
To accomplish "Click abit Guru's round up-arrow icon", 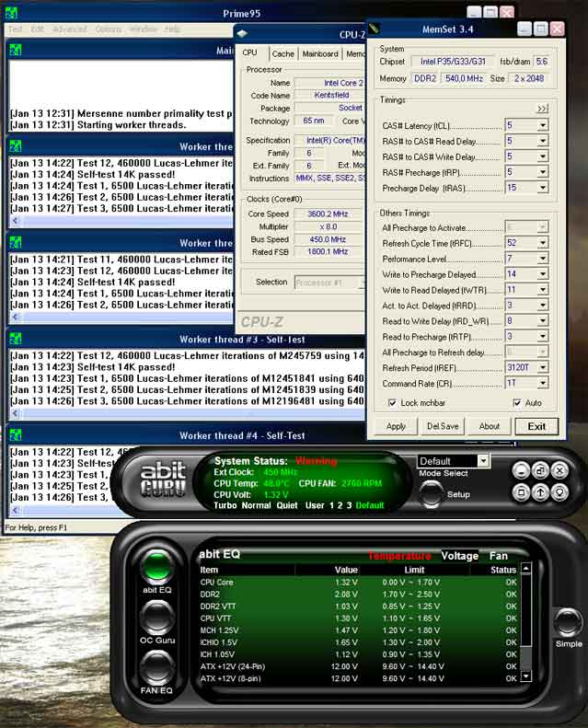I will (x=541, y=492).
